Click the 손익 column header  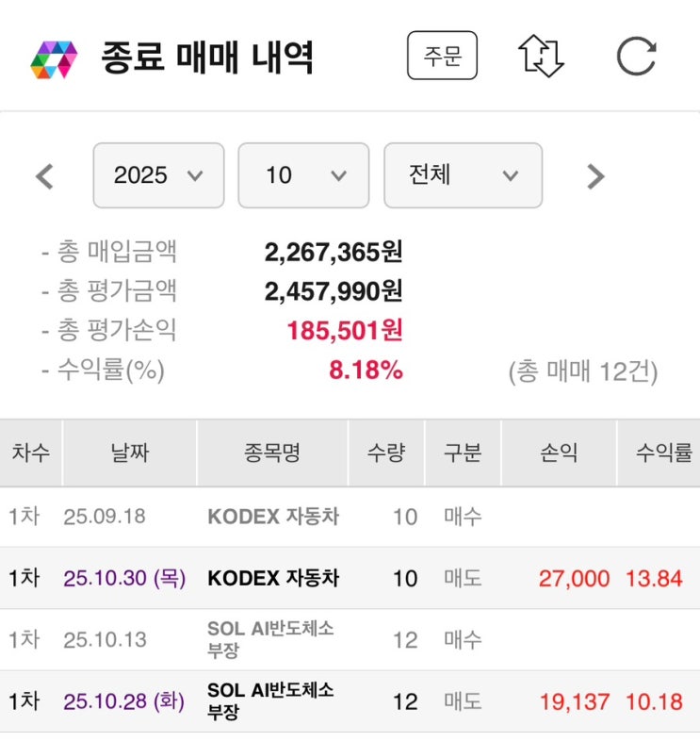(558, 453)
